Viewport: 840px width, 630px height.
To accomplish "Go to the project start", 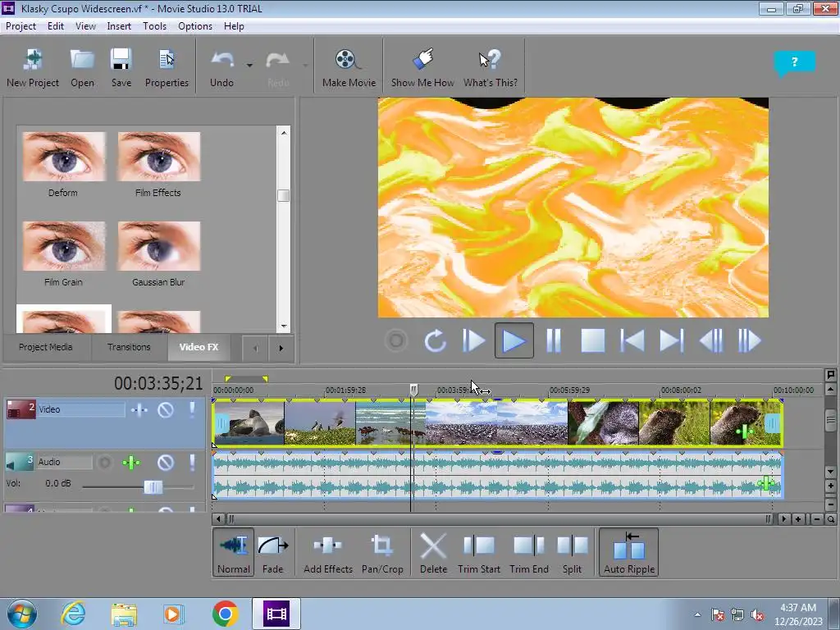I will tap(632, 340).
